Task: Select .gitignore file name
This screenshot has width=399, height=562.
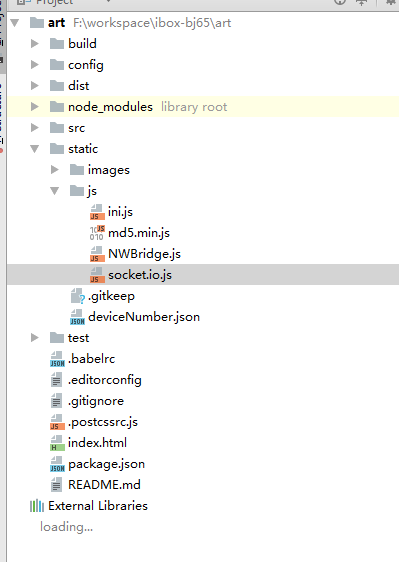Action: [x=96, y=401]
